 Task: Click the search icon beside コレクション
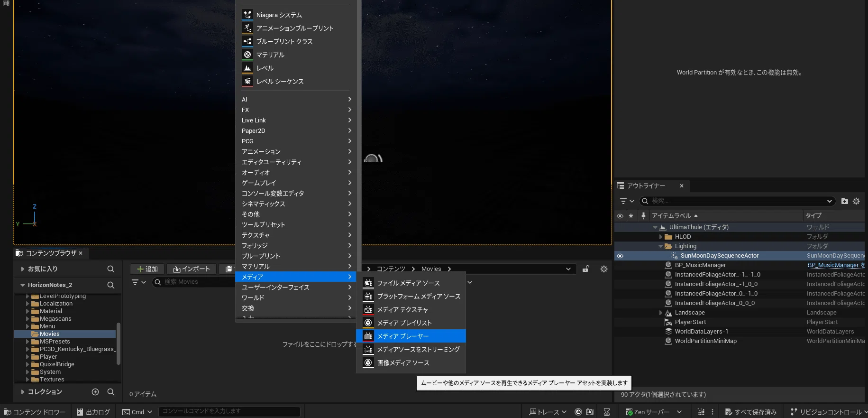click(111, 392)
